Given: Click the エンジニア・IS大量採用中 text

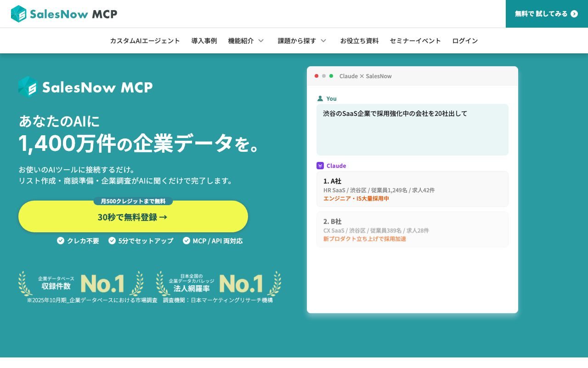Looking at the screenshot, I should click(356, 198).
